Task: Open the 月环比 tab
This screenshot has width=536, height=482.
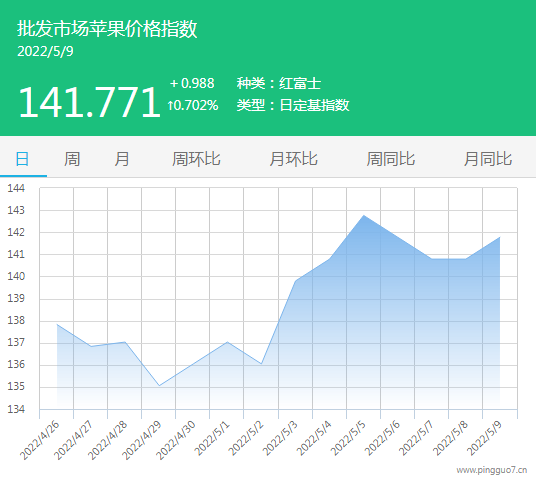Action: point(293,159)
